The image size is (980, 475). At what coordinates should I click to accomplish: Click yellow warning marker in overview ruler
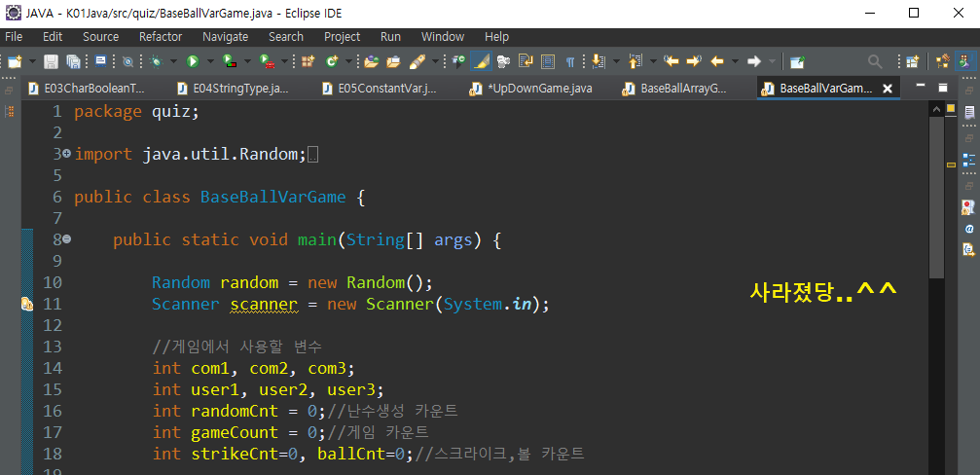tap(951, 165)
